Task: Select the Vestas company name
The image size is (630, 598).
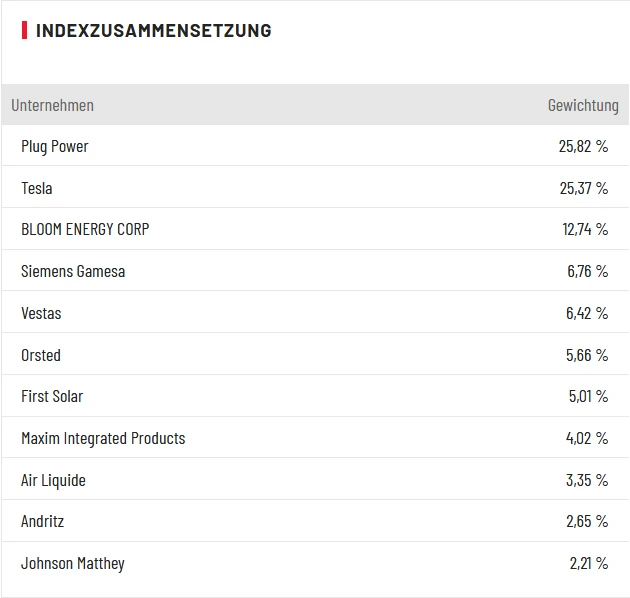Action: click(41, 313)
